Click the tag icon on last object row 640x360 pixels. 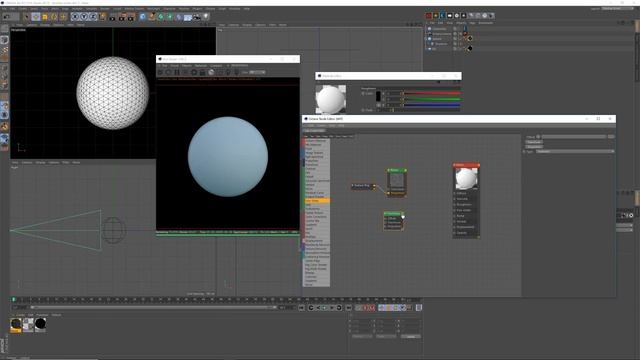470,49
